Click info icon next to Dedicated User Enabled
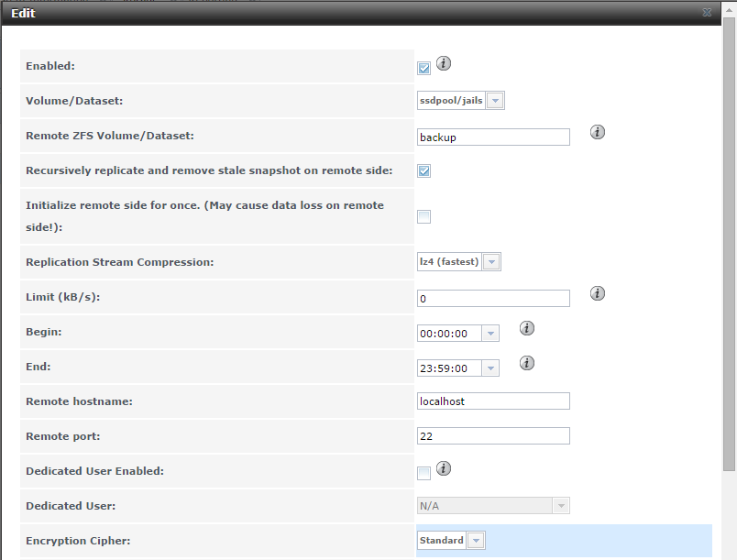Viewport: 737px width, 560px height. pyautogui.click(x=445, y=468)
